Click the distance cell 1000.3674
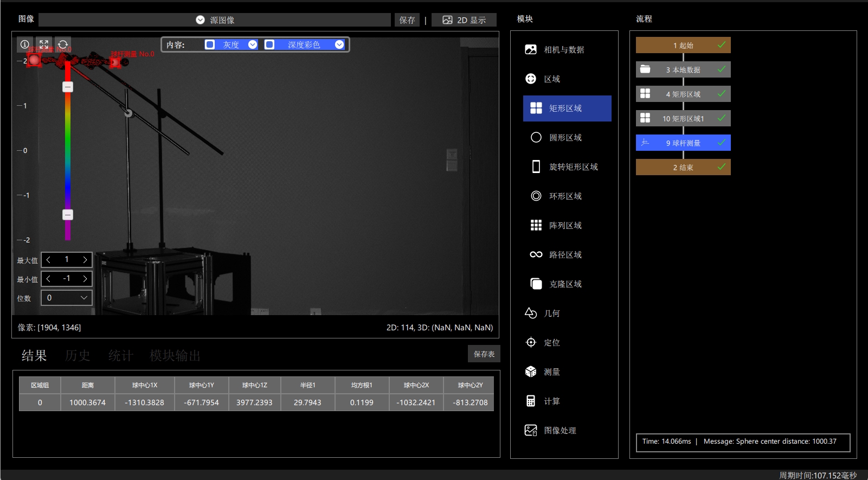Screen dimensions: 868x480 (x=88, y=402)
